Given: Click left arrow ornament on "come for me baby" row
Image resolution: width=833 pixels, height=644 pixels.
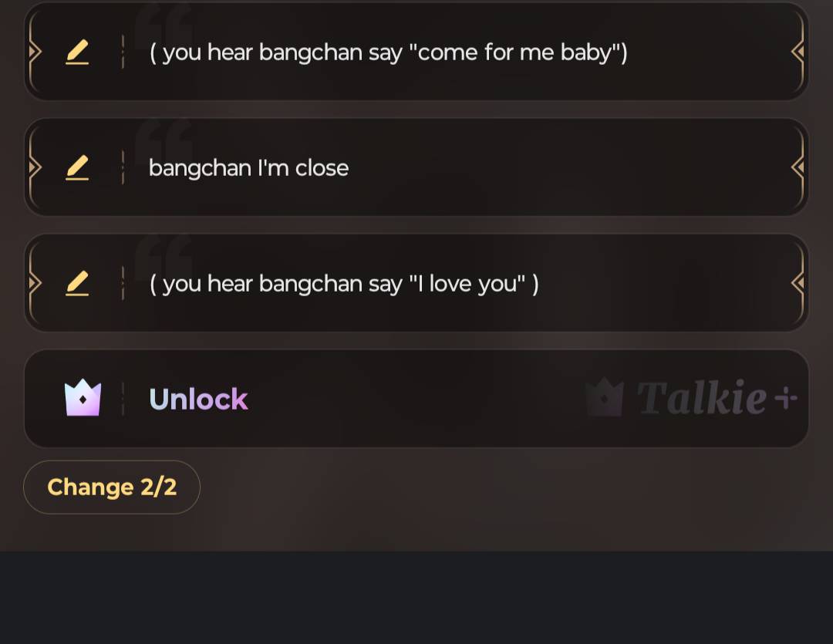Looking at the screenshot, I should 35,52.
